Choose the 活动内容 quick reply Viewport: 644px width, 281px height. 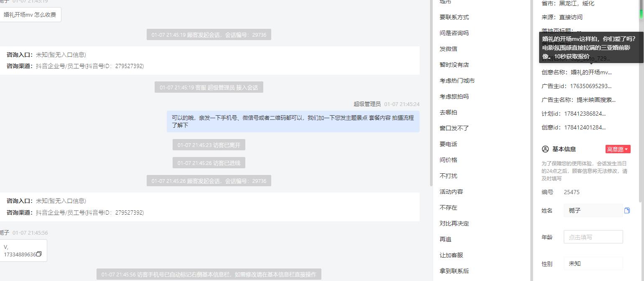point(451,192)
